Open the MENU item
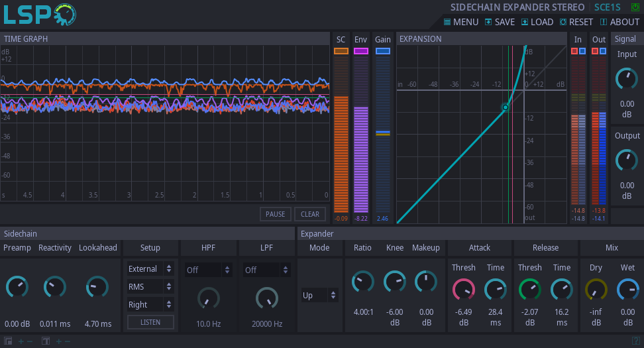Screen dimensions: 644x348 tap(461, 22)
